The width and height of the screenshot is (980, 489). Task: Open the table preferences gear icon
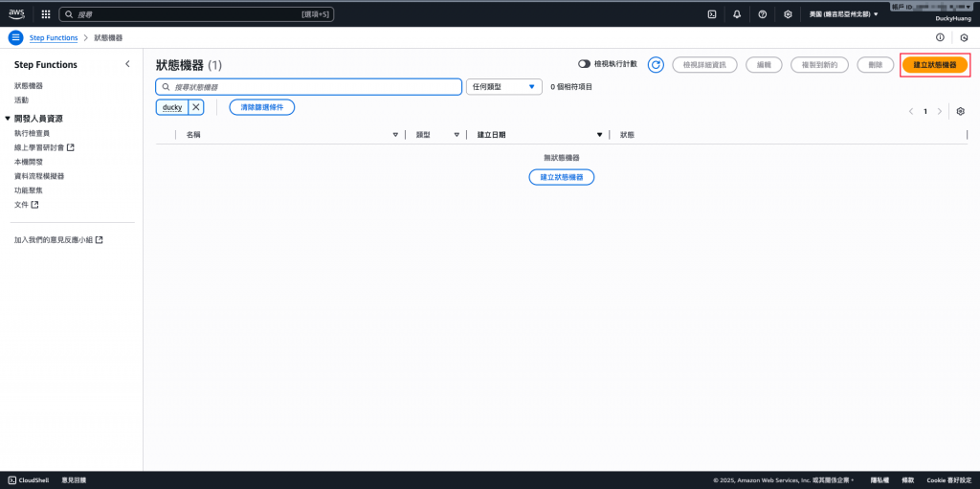[x=961, y=111]
